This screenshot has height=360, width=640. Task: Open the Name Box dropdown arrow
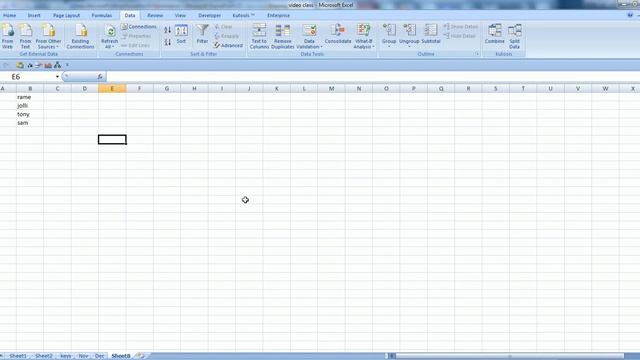click(x=57, y=77)
